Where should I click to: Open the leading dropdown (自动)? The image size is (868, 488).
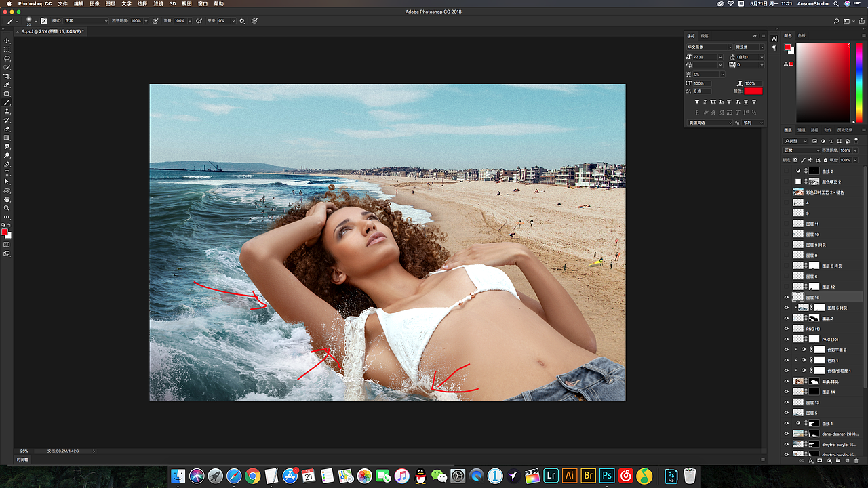[x=750, y=57]
